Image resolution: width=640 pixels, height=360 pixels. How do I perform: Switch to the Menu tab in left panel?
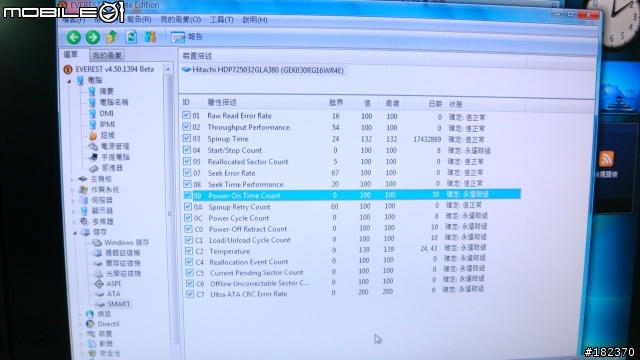pos(71,54)
